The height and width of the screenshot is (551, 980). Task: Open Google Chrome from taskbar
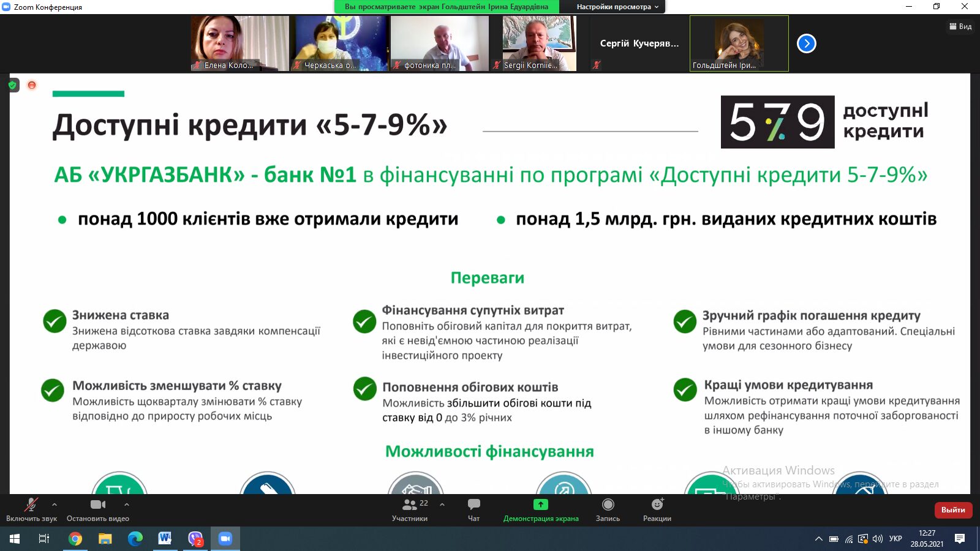tap(75, 539)
